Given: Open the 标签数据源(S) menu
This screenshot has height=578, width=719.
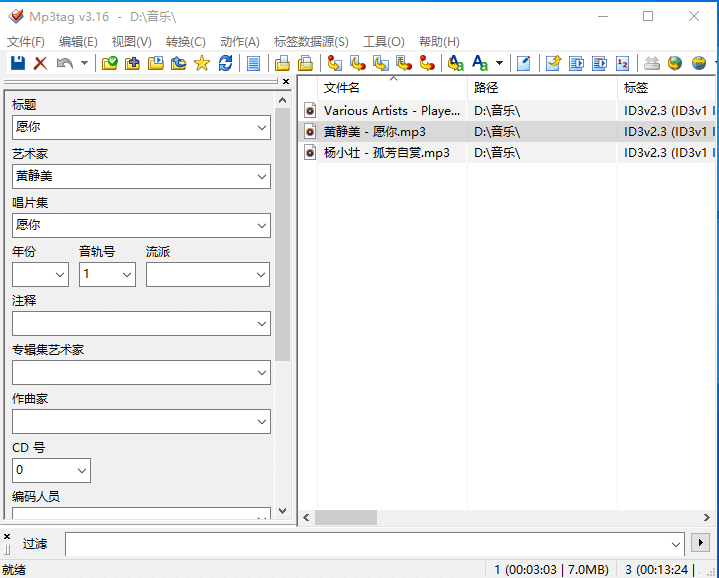Looking at the screenshot, I should 311,41.
